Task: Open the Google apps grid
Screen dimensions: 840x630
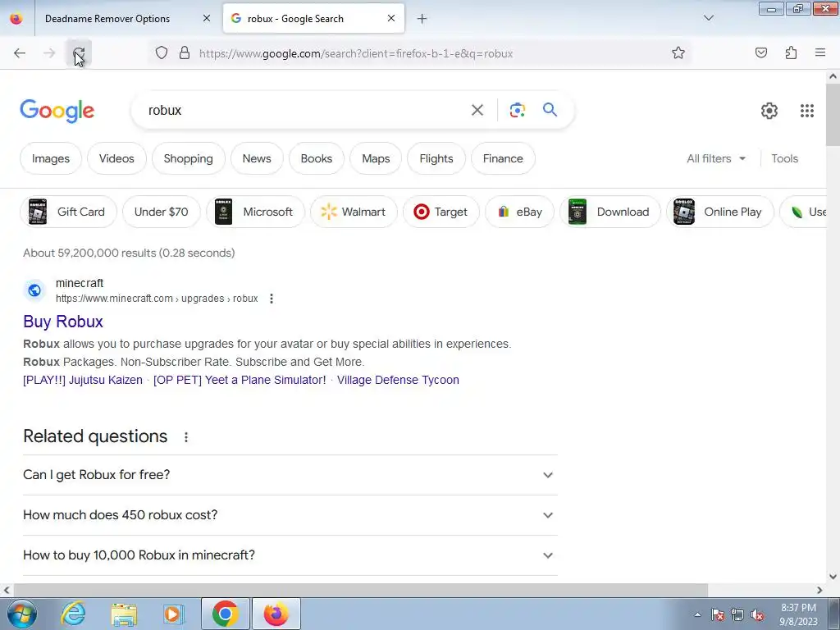Action: pyautogui.click(x=807, y=111)
